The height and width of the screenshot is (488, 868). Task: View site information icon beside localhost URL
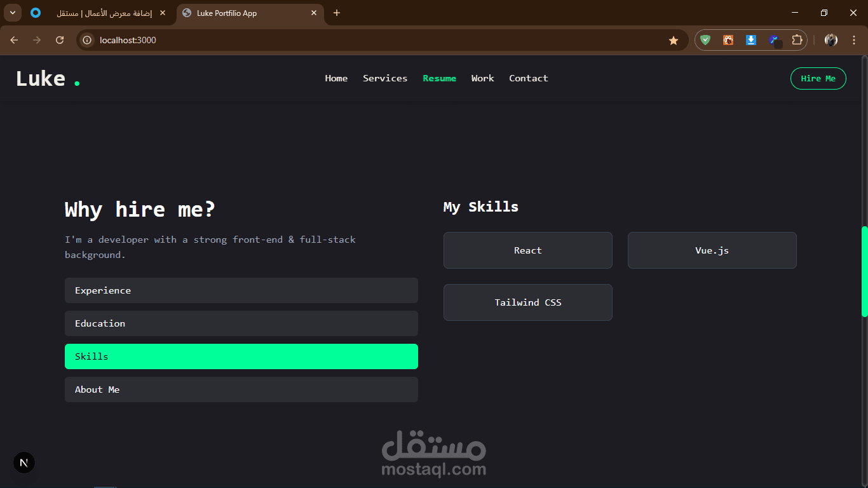click(x=88, y=40)
